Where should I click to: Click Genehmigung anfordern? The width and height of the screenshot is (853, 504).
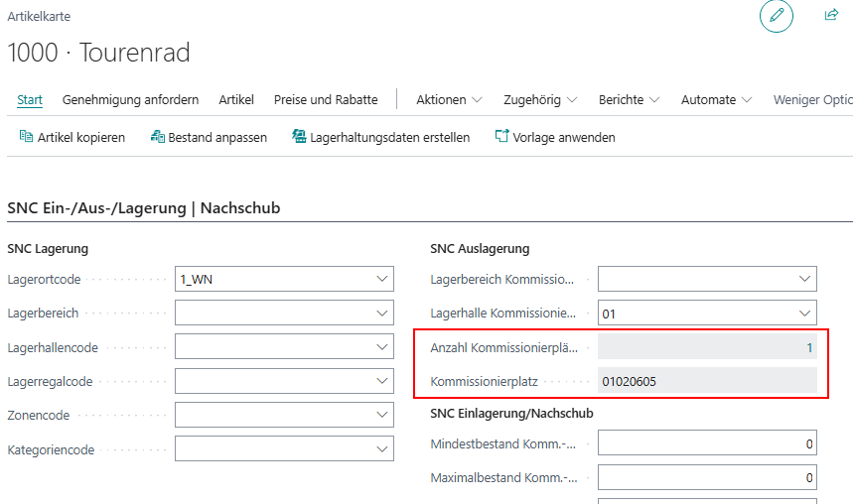tap(130, 100)
